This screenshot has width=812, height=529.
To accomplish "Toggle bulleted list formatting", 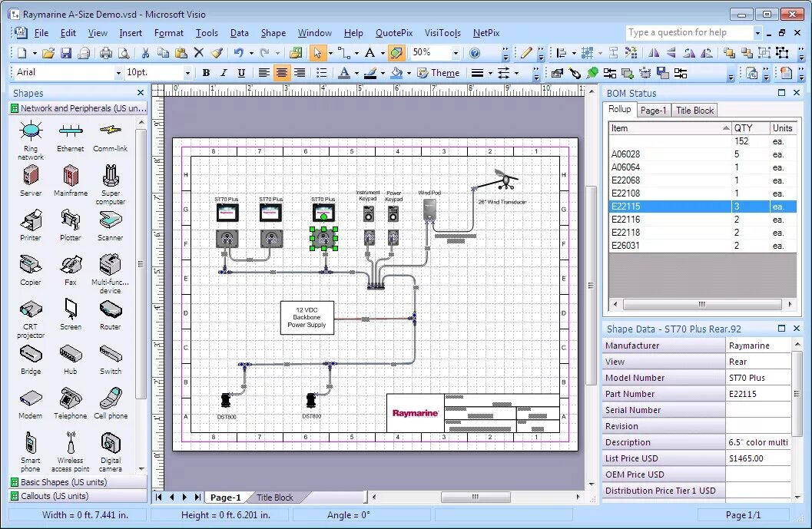I will (x=321, y=73).
